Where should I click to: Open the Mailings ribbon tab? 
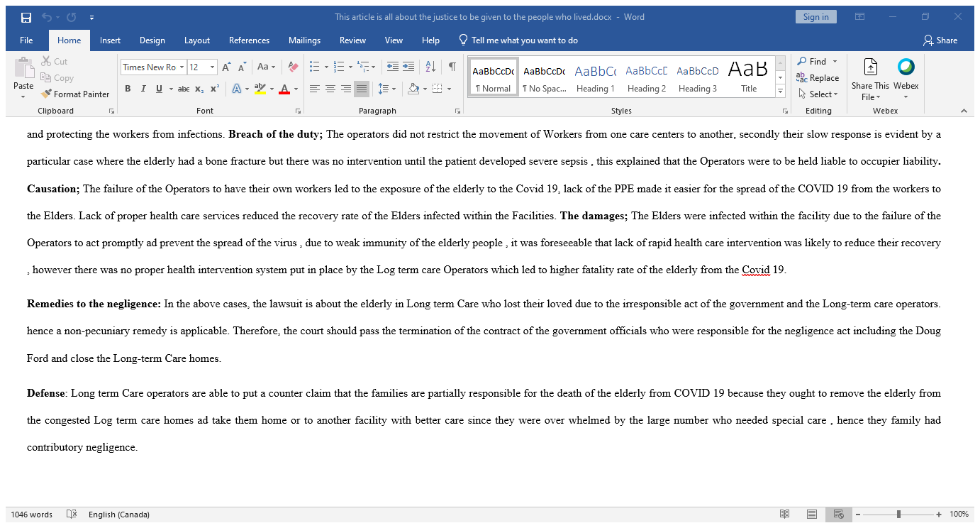click(x=304, y=40)
